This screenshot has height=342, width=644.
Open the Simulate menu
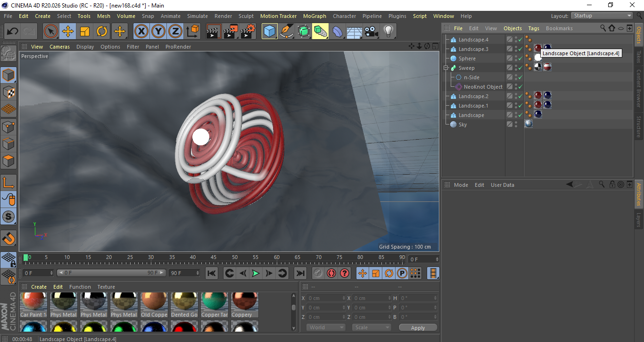[197, 16]
